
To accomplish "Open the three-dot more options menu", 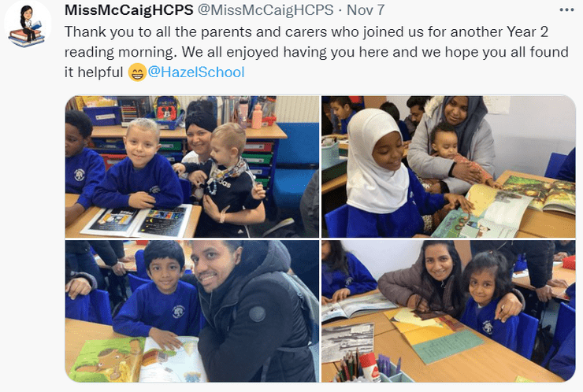I will click(x=566, y=10).
